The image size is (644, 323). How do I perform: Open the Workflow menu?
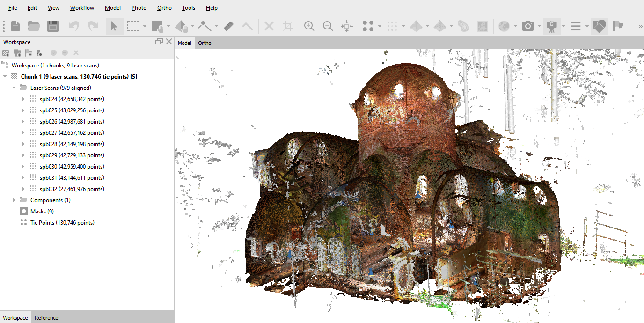pos(82,8)
